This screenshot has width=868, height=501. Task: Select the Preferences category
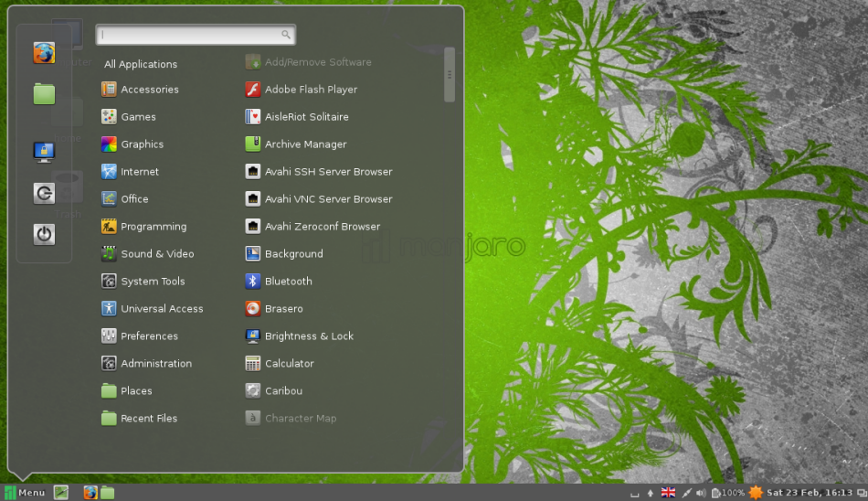pos(140,336)
